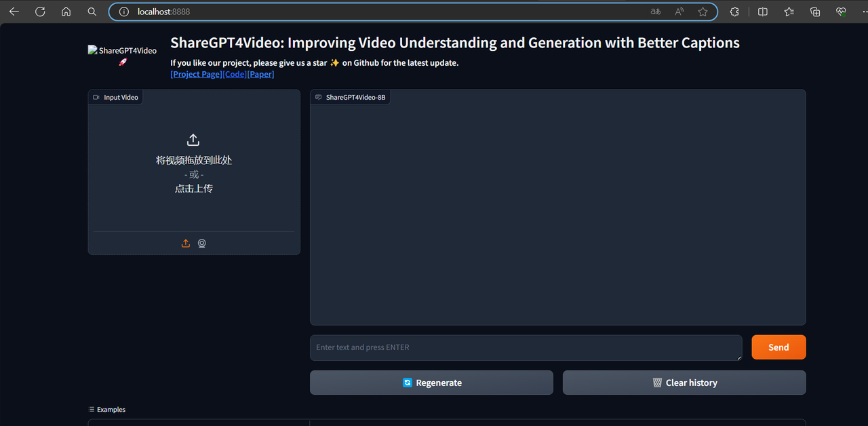Screen dimensions: 868x426
Task: Open the Code link
Action: tap(235, 74)
